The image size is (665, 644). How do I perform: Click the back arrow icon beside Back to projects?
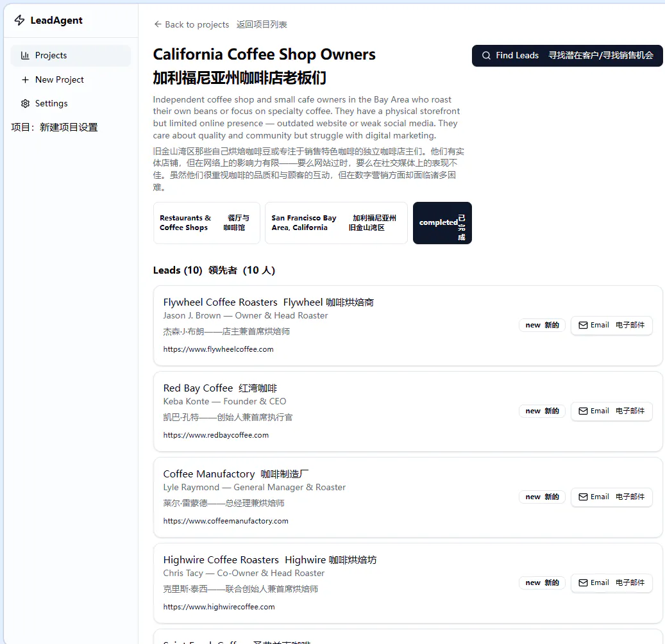coord(158,24)
